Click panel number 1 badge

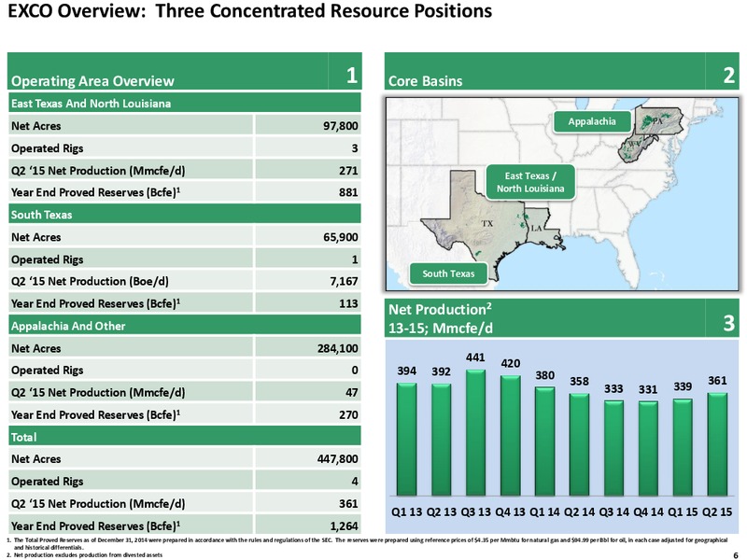click(x=352, y=76)
